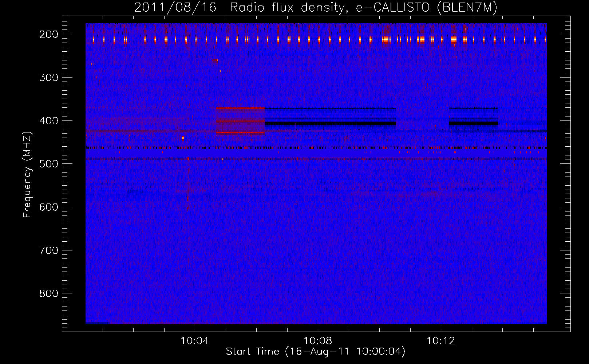Select the '10:12' time tick label
This screenshot has height=364, width=589.
pyautogui.click(x=441, y=341)
